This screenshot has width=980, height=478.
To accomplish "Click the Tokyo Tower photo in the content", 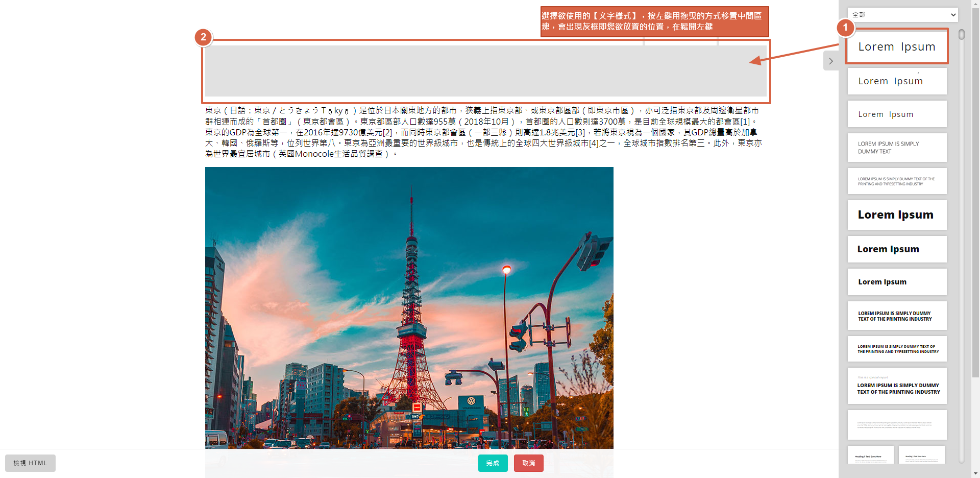I will pos(409,306).
